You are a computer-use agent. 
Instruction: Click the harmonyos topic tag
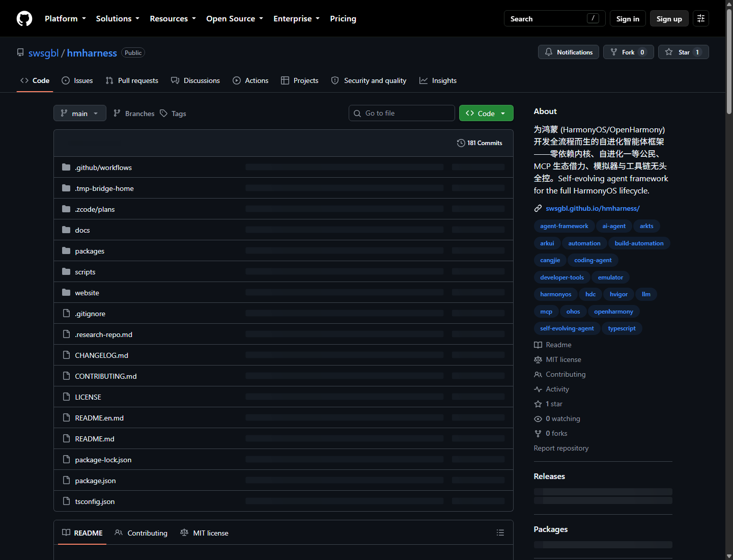[555, 294]
